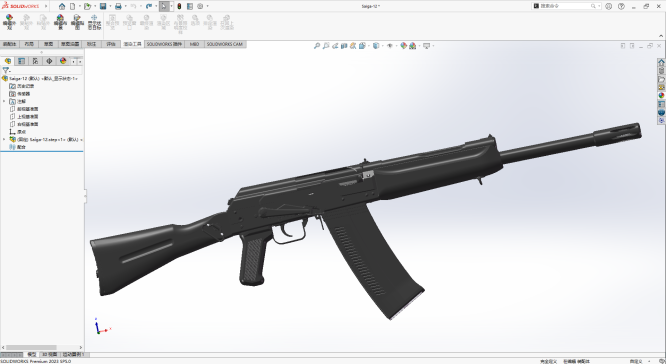This screenshot has width=666, height=364.
Task: Select the Sensors item in feature tree
Action: point(20,94)
